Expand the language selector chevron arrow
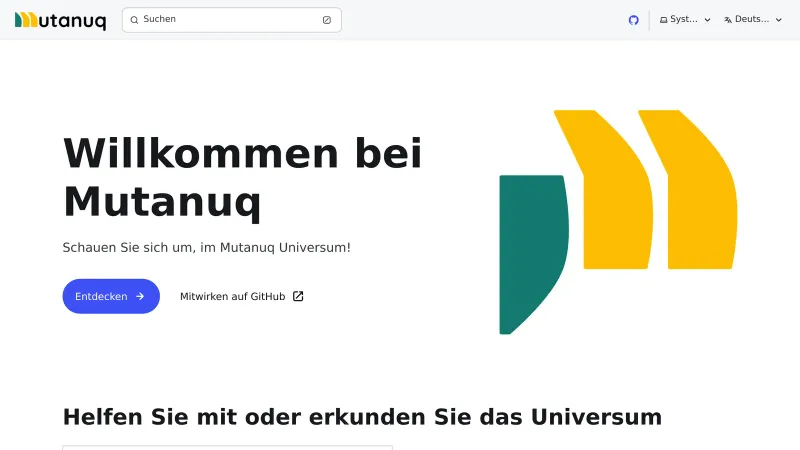The height and width of the screenshot is (450, 800). pyautogui.click(x=779, y=20)
